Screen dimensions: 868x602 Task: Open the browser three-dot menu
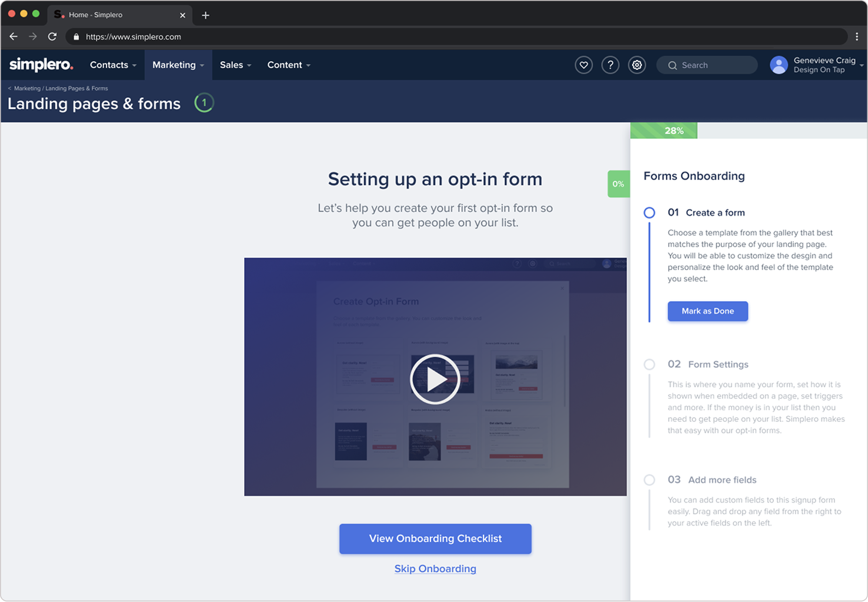click(x=856, y=36)
